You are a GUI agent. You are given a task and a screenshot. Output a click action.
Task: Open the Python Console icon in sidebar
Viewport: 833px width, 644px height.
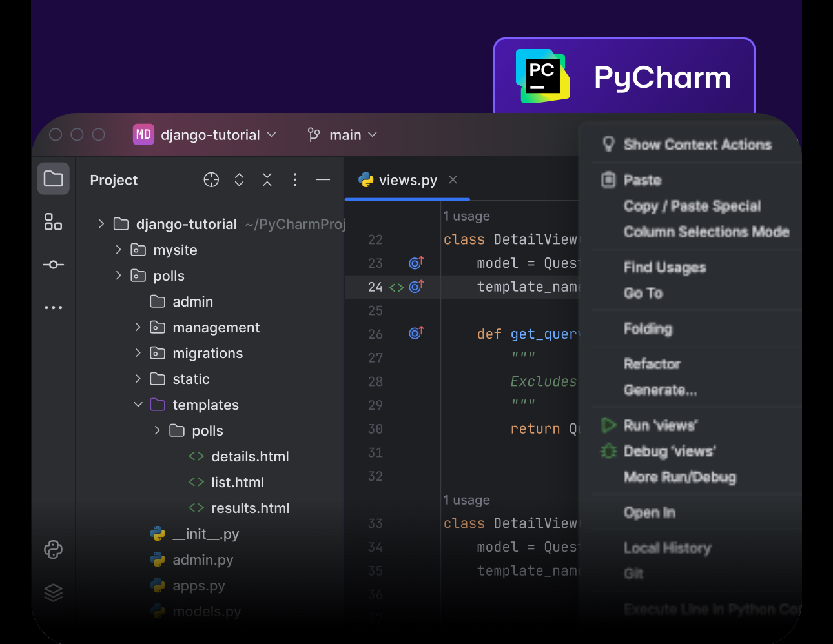click(x=54, y=549)
